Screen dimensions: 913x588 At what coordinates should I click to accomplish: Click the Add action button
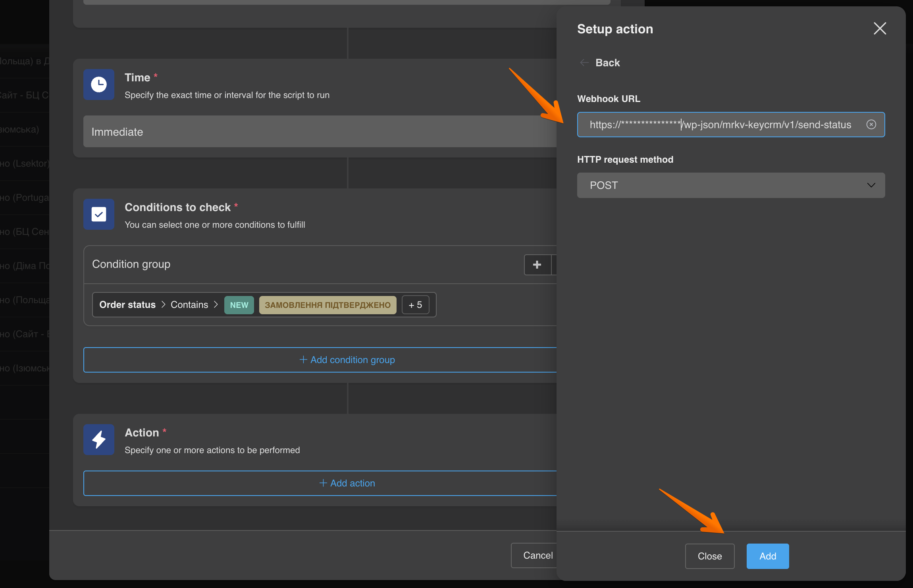(x=347, y=483)
